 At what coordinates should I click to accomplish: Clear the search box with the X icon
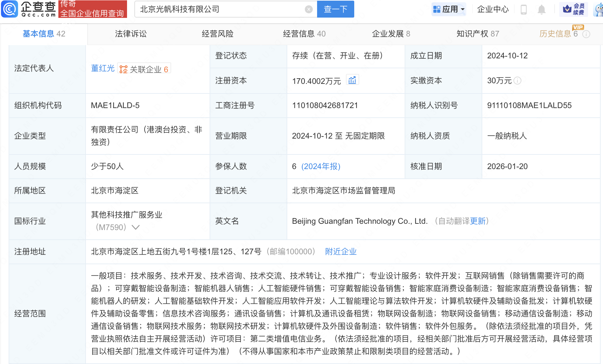pos(308,9)
